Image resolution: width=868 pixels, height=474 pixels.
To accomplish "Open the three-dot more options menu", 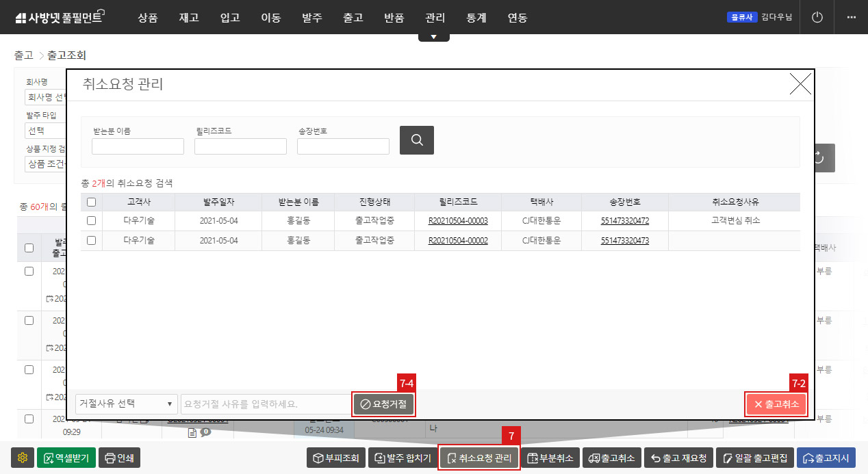I will (852, 17).
